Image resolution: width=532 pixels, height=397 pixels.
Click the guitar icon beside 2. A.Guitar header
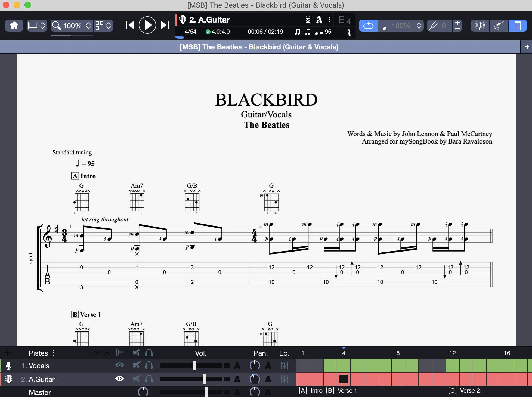[x=183, y=20]
